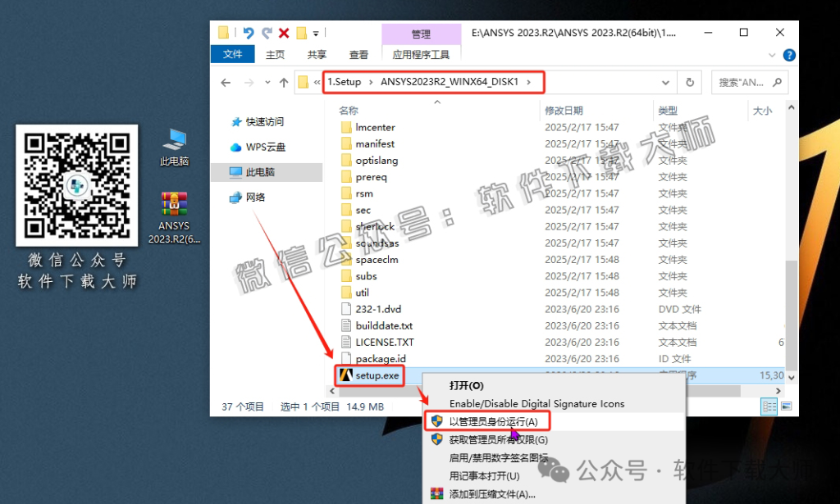The image size is (840, 504).
Task: Open the 232-1.dvd DVD file
Action: pyautogui.click(x=377, y=309)
